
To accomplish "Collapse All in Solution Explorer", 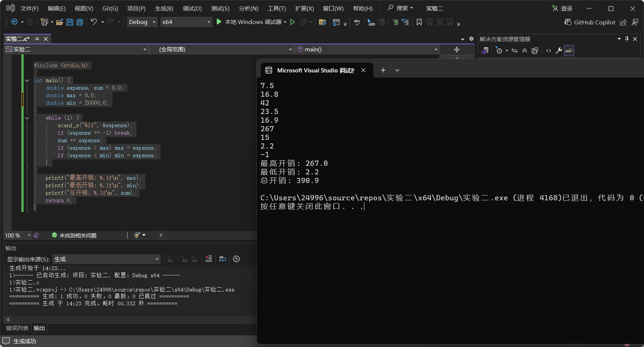I will pos(525,51).
